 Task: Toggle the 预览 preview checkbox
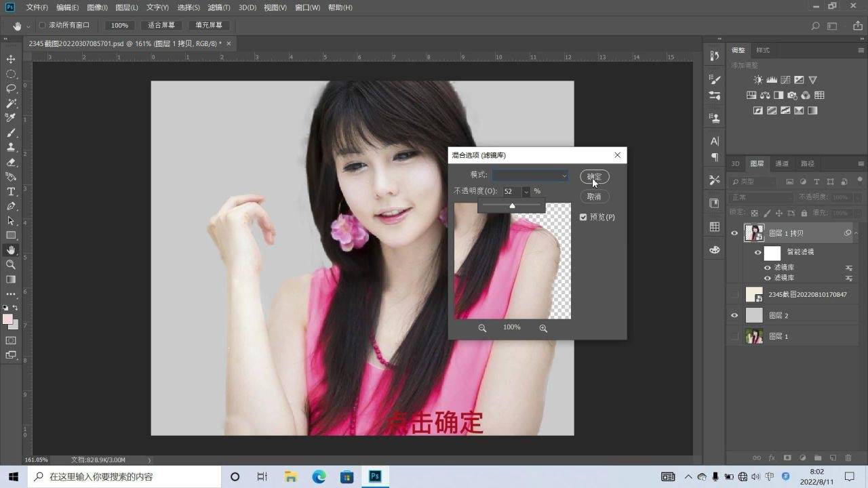pyautogui.click(x=583, y=218)
